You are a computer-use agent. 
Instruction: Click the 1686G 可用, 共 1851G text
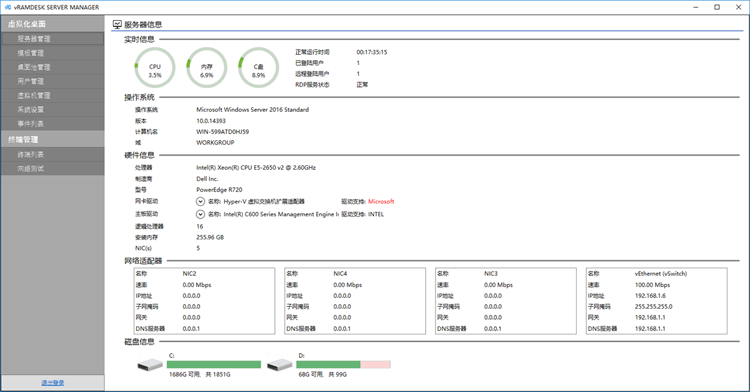(199, 375)
